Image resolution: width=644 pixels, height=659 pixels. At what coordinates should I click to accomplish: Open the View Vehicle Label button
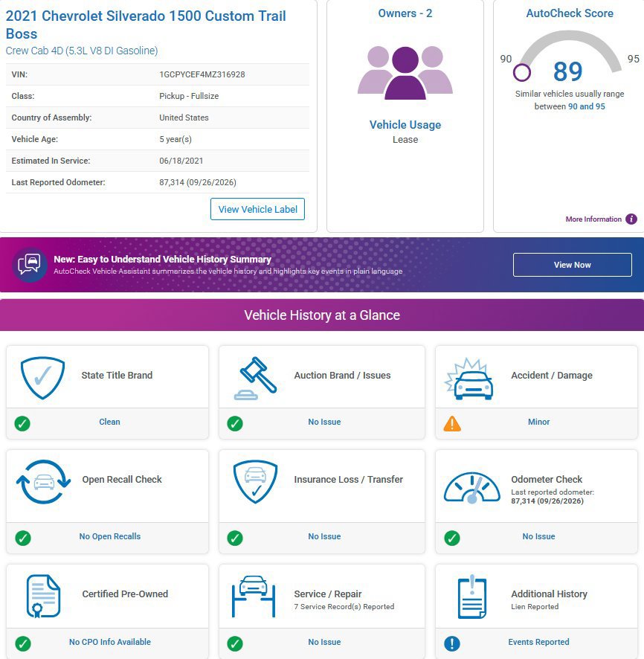pyautogui.click(x=257, y=209)
